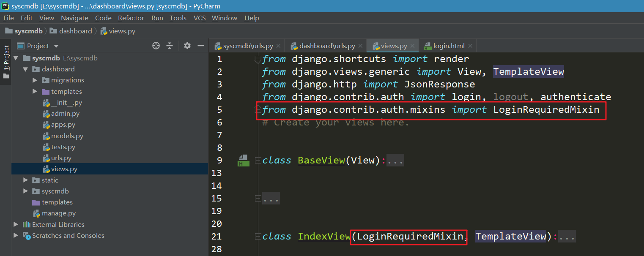Expand the static folder arrow
644x256 pixels.
coord(25,180)
